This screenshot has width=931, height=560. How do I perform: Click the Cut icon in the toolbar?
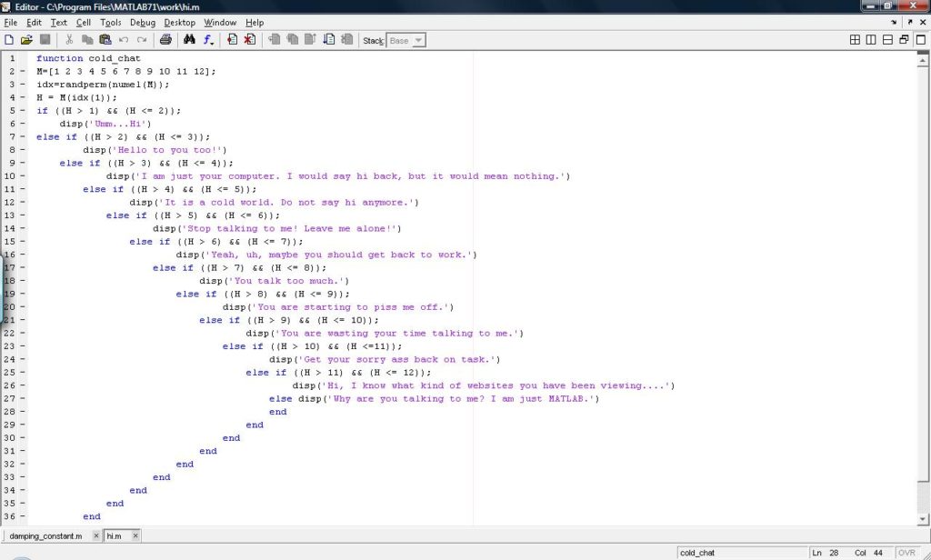point(69,39)
